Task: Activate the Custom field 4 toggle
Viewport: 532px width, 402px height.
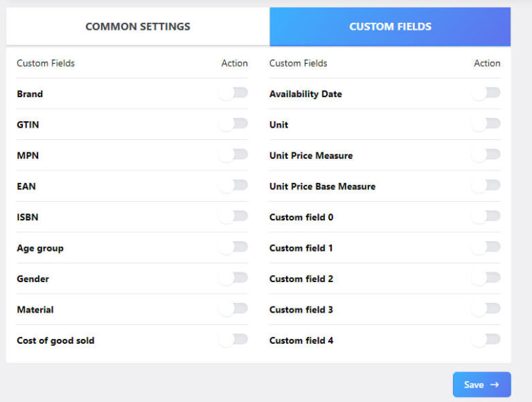Action: (486, 340)
